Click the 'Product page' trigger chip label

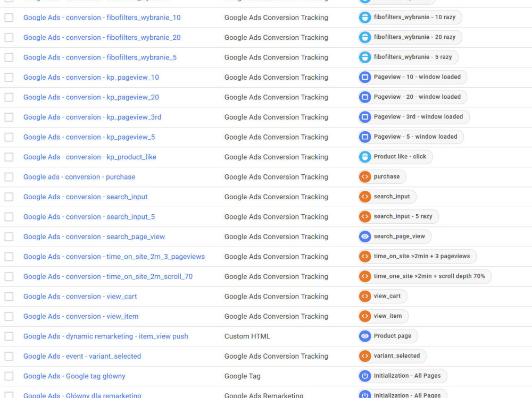click(393, 336)
